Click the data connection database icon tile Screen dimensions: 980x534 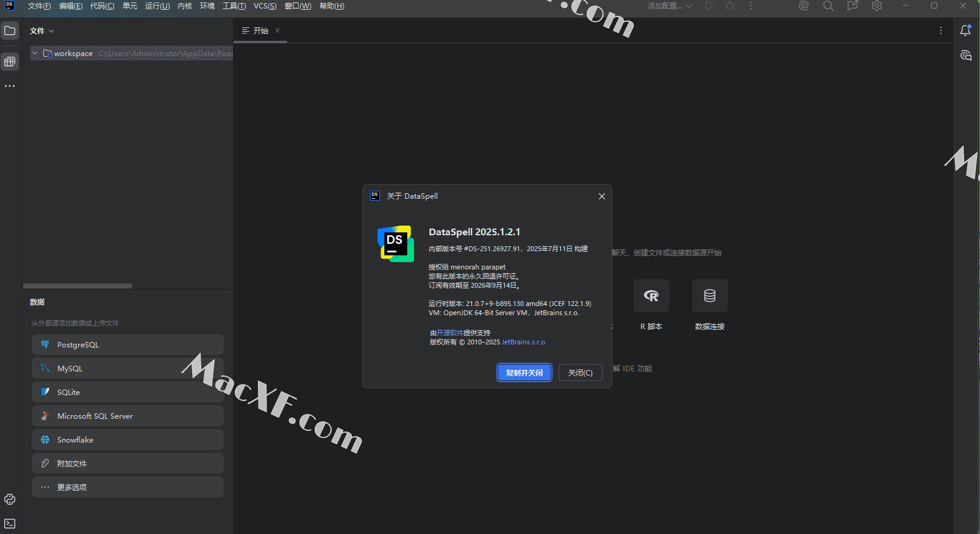click(710, 296)
